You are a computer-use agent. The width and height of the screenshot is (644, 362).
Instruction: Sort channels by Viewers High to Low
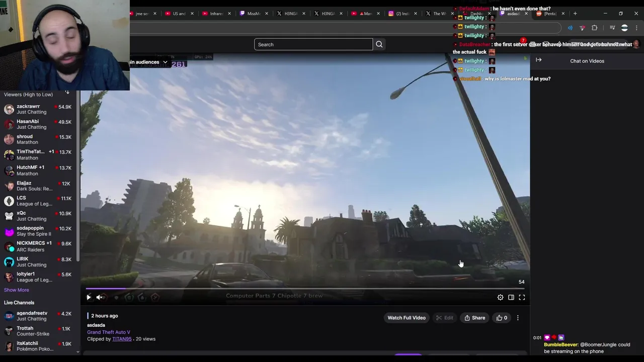(x=67, y=92)
